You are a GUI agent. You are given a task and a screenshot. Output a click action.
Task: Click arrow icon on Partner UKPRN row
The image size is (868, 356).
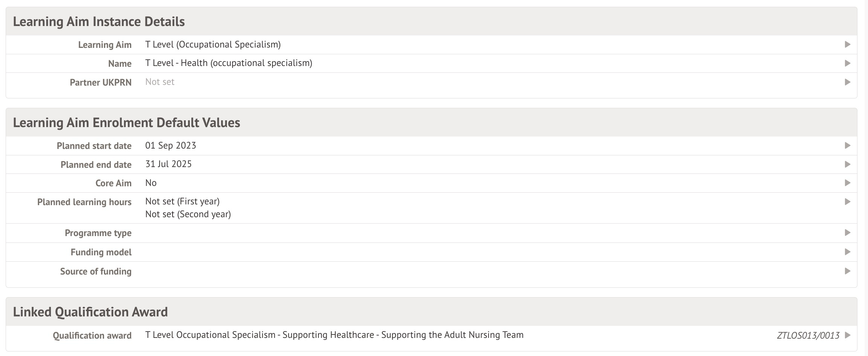(x=848, y=82)
